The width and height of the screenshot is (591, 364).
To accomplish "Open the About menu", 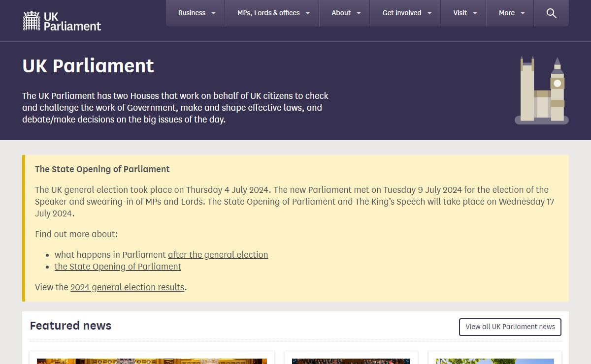I will click(x=345, y=13).
